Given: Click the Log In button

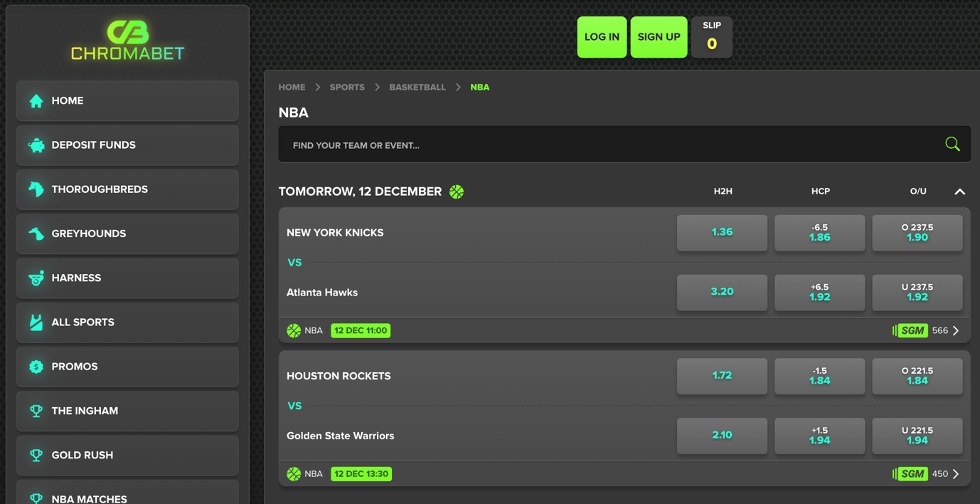Looking at the screenshot, I should (602, 37).
